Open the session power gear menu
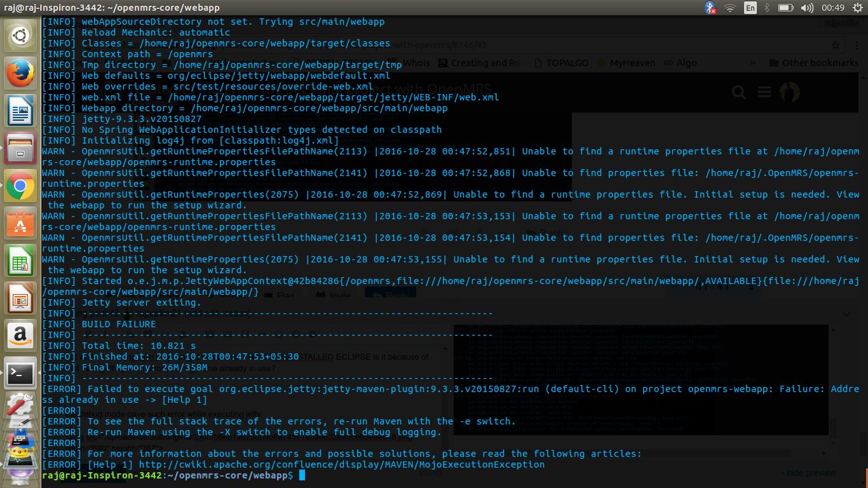 [x=857, y=8]
